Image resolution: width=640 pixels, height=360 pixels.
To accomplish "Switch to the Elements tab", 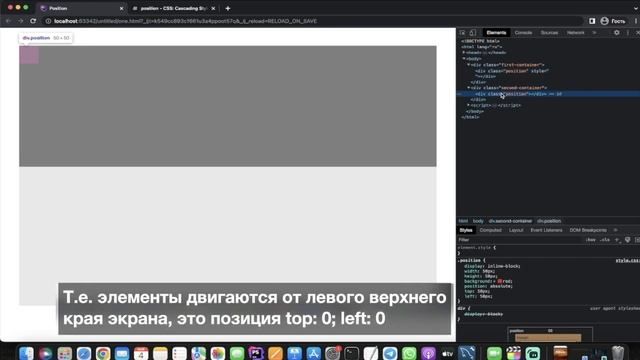I will click(x=496, y=33).
